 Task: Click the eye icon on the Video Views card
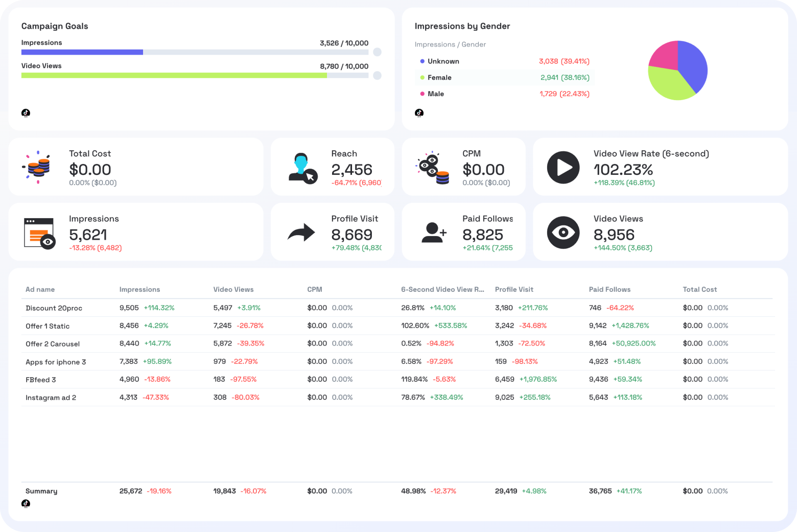[564, 232]
